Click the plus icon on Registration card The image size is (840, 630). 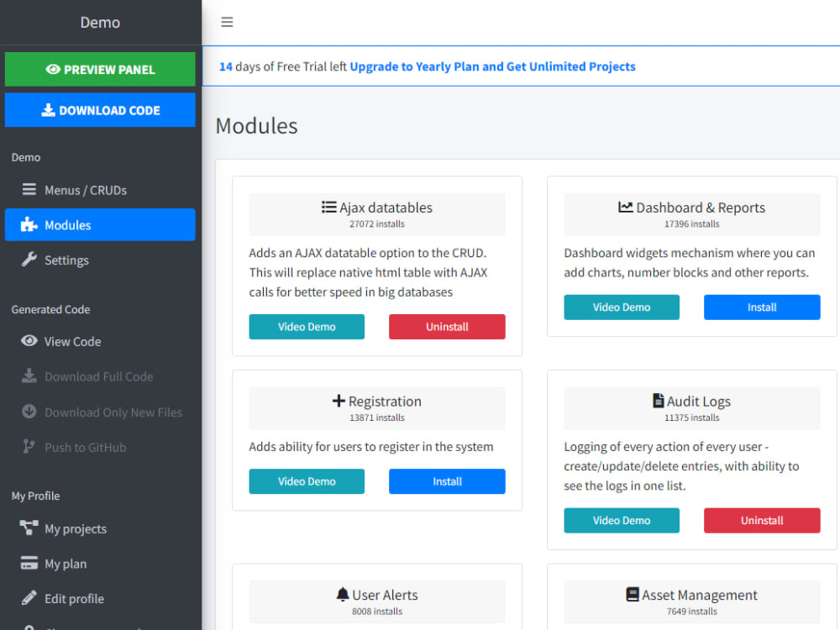338,401
